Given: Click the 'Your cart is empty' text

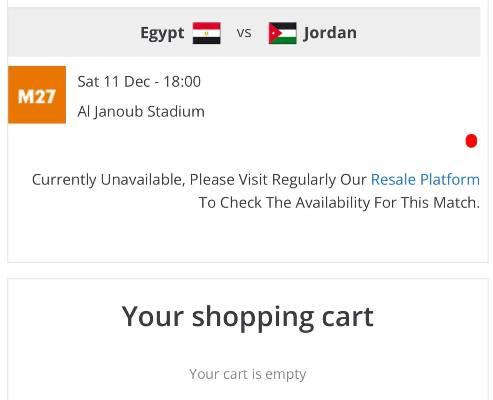Looking at the screenshot, I should point(248,374).
